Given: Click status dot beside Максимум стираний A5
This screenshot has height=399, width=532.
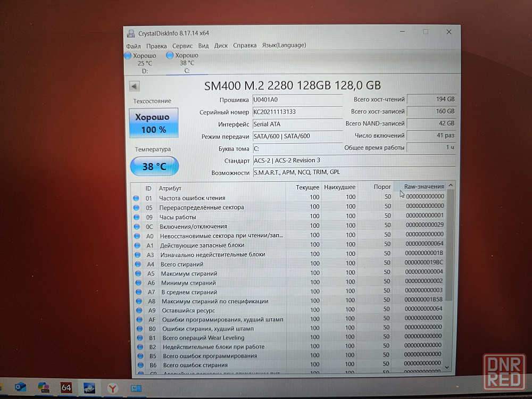Looking at the screenshot, I should [138, 273].
